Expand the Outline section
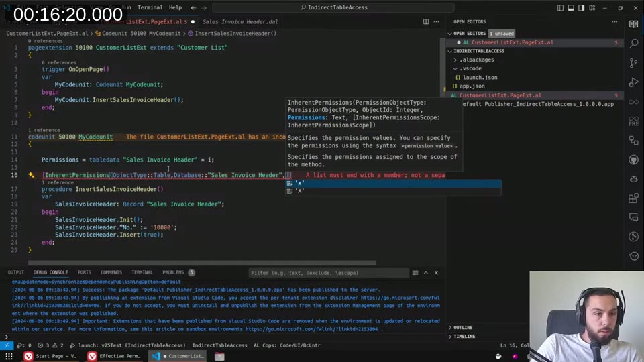 [463, 328]
